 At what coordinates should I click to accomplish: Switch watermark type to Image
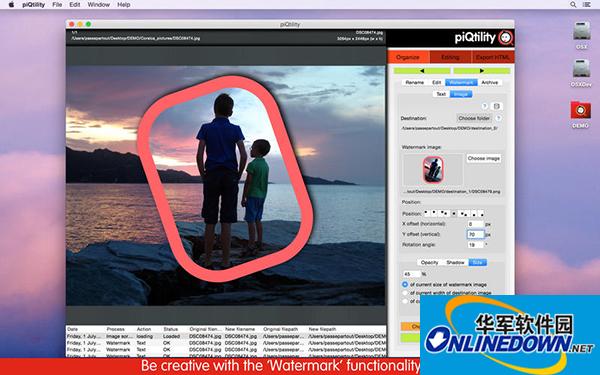pos(461,94)
